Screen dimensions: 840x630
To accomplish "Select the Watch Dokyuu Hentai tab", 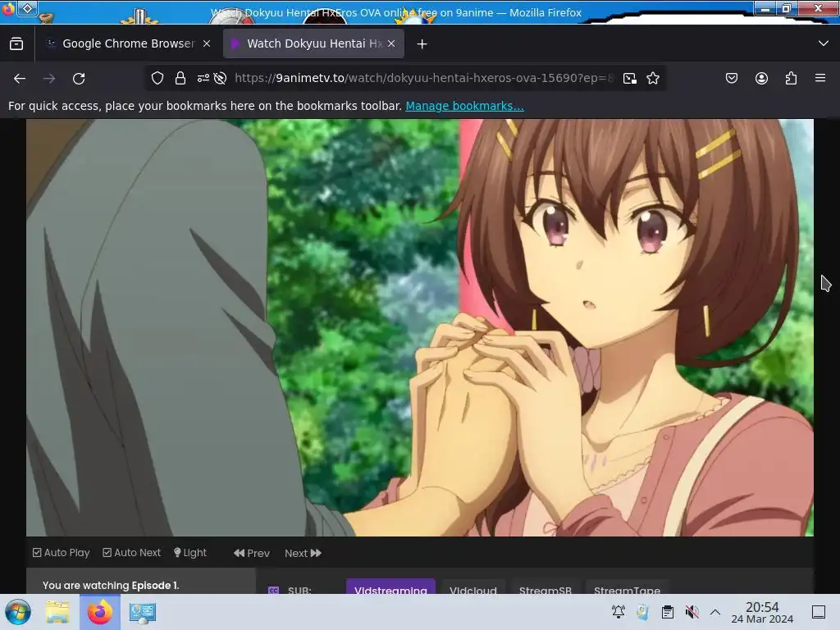I will click(313, 43).
